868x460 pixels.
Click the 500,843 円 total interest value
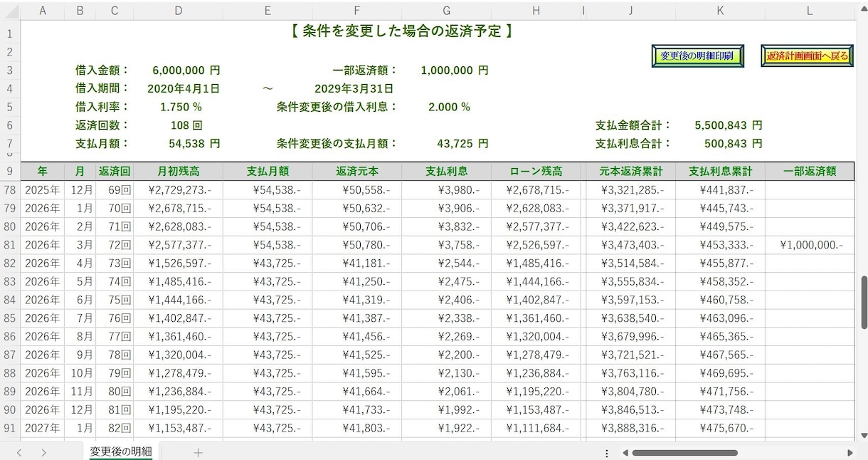(x=734, y=143)
